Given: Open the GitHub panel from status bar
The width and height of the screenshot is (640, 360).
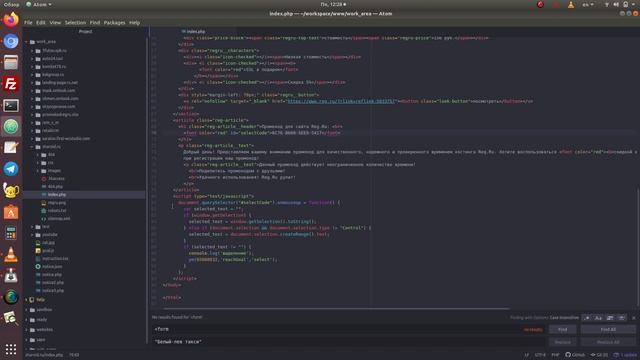Looking at the screenshot, I should 575,355.
